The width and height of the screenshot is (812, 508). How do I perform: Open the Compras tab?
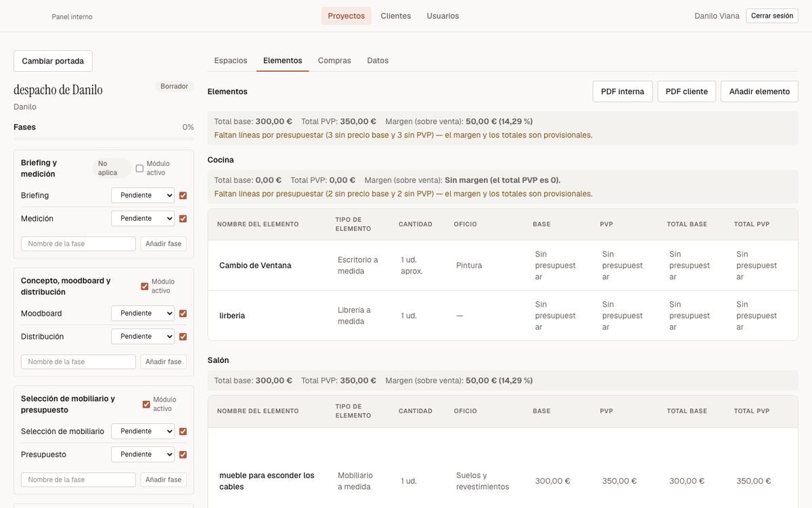[x=334, y=60]
